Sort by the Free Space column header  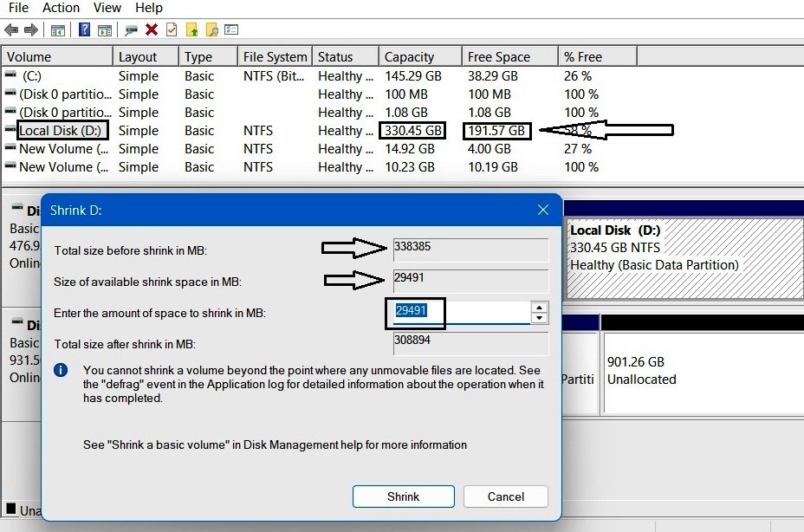click(510, 56)
